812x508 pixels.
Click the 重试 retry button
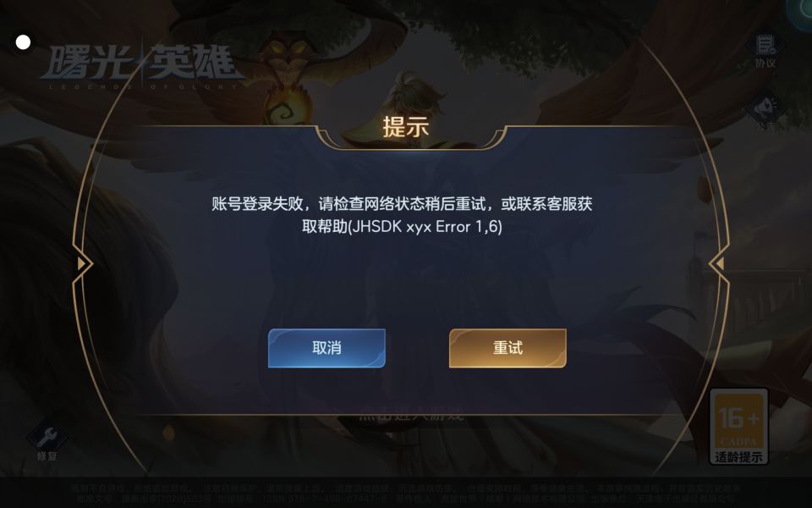pyautogui.click(x=507, y=348)
